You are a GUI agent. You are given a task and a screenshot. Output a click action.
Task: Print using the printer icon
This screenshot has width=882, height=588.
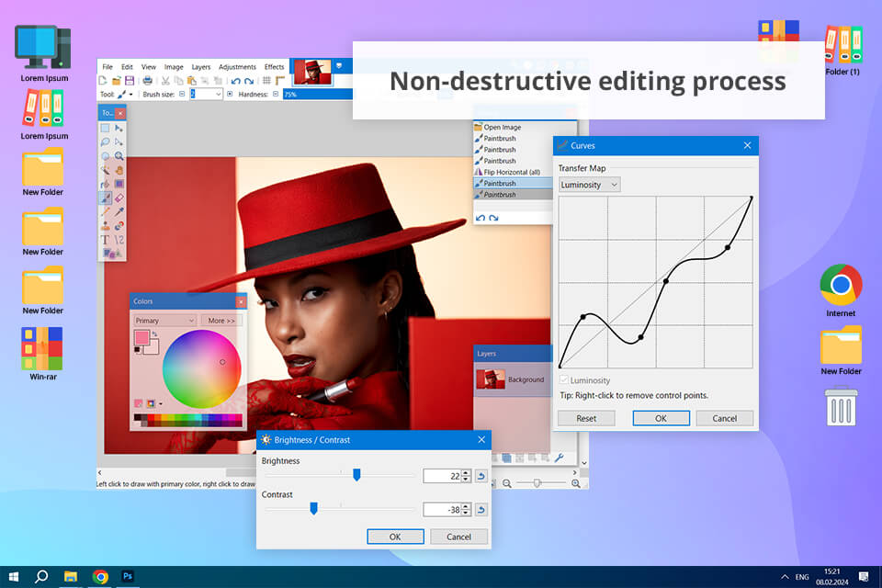147,81
